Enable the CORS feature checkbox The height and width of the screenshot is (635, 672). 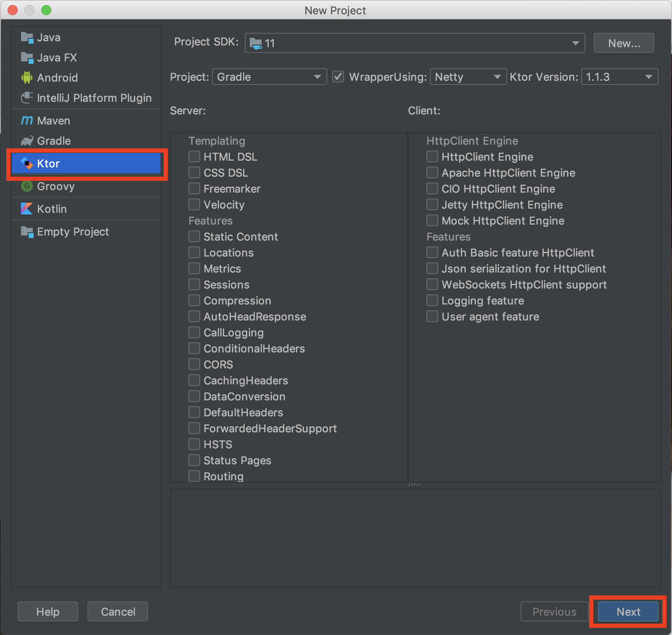coord(194,365)
